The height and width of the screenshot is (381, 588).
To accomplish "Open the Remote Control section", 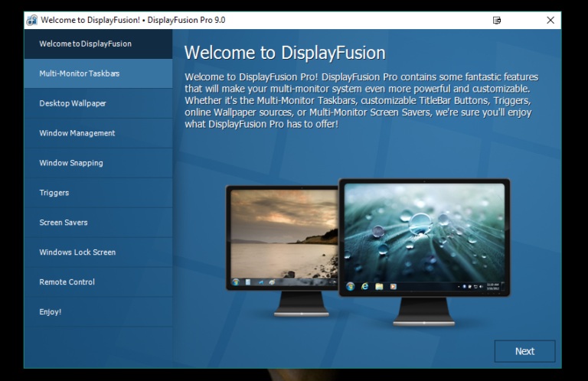I will coord(98,282).
